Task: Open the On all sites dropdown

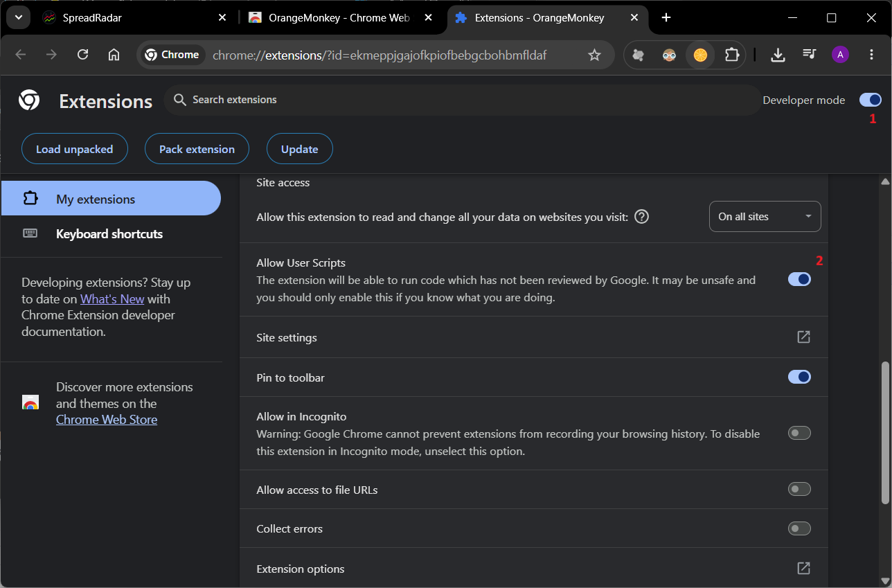Action: tap(765, 217)
